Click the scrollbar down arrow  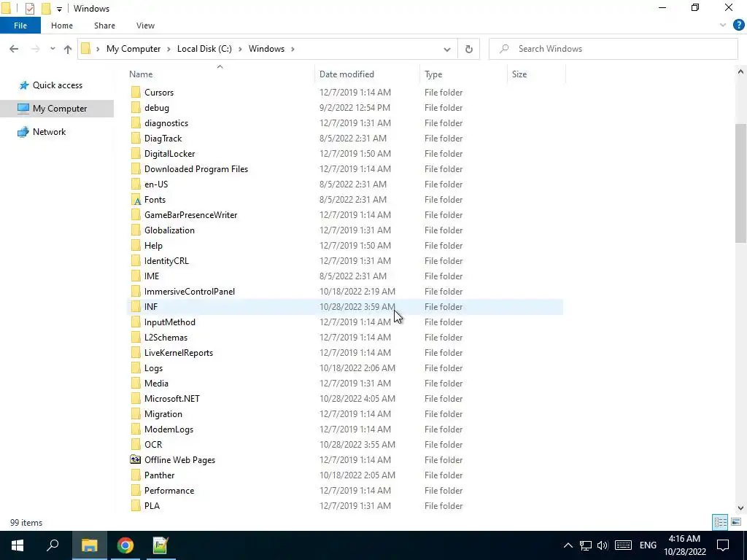point(741,508)
